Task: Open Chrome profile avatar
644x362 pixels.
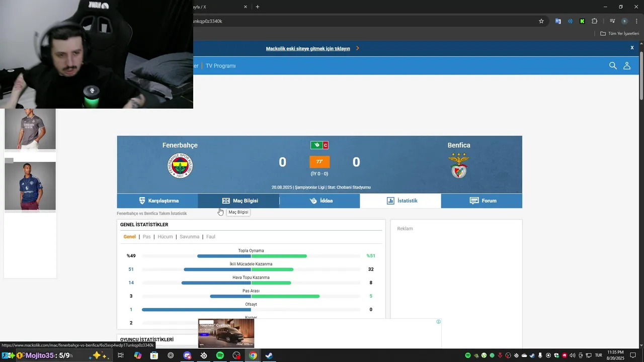Action: tap(624, 21)
